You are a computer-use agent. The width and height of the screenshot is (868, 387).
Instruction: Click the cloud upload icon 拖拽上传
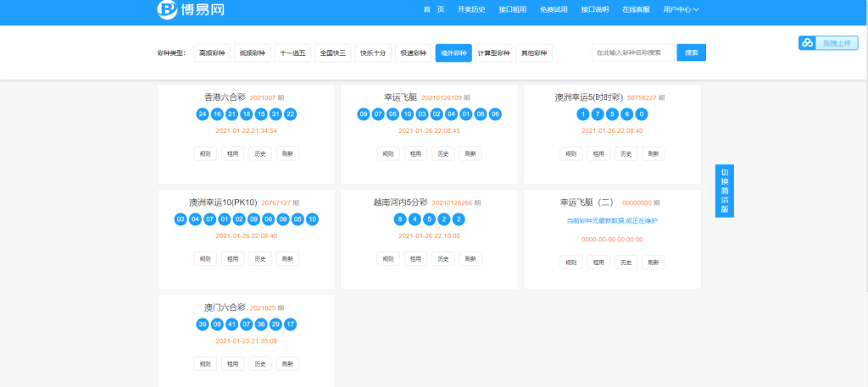pos(808,43)
